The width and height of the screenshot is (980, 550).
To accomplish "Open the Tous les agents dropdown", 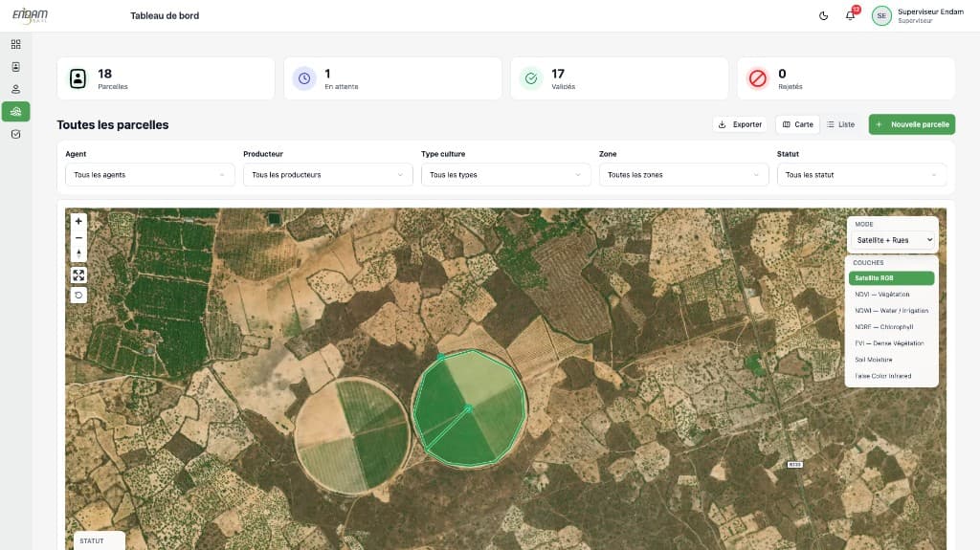I will pyautogui.click(x=150, y=175).
